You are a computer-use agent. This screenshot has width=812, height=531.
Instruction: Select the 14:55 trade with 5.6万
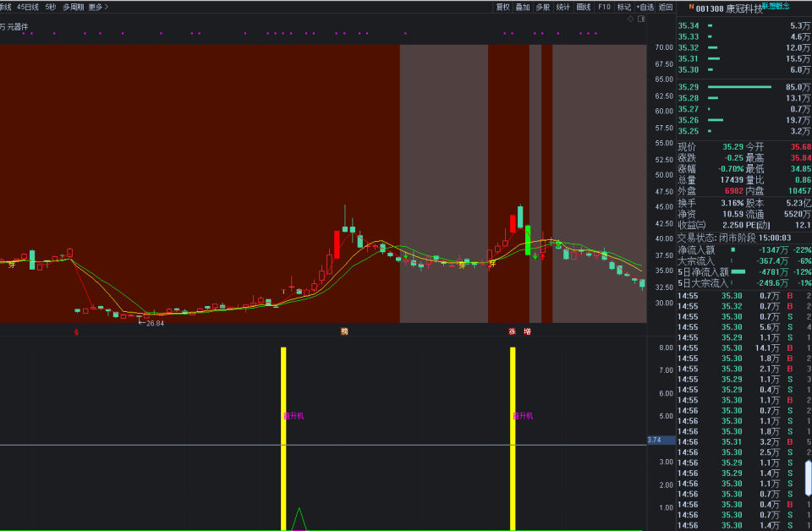tap(744, 327)
